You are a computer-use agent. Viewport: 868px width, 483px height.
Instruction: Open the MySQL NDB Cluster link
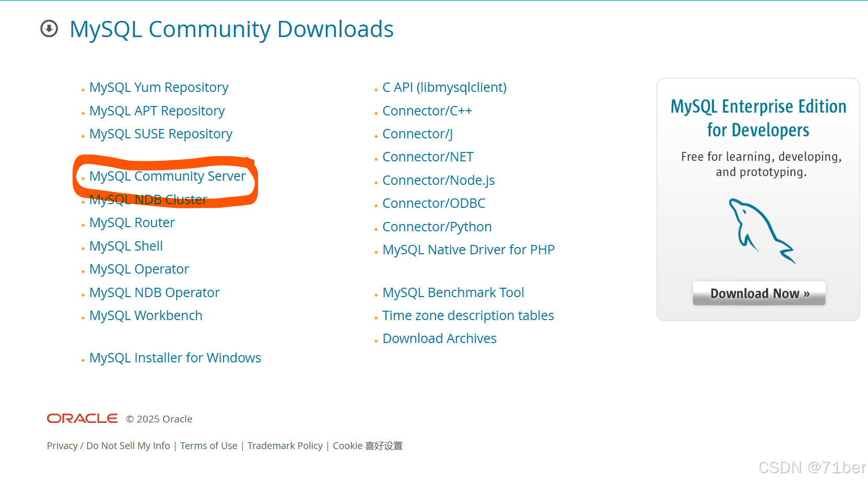coord(148,199)
